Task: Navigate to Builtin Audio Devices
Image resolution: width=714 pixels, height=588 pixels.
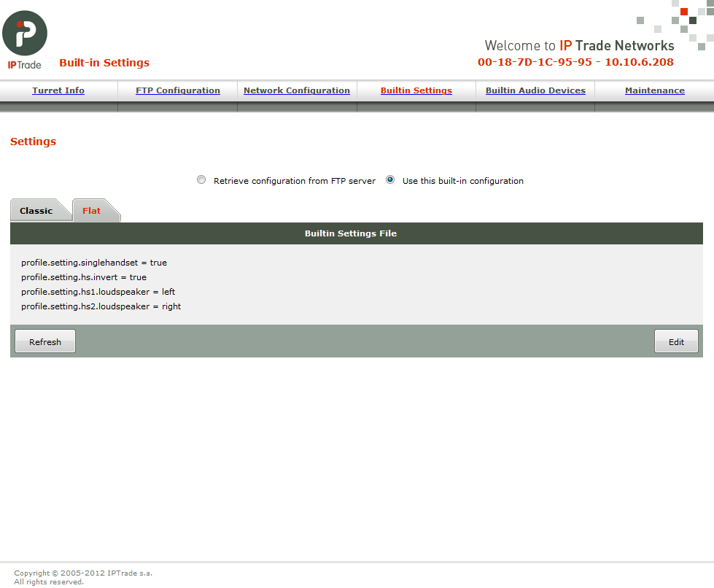Action: point(535,90)
